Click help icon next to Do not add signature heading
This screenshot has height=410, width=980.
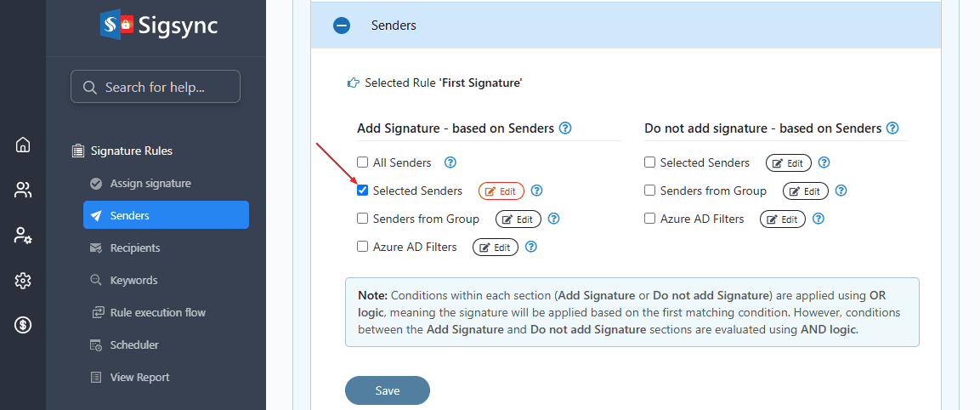coord(892,128)
